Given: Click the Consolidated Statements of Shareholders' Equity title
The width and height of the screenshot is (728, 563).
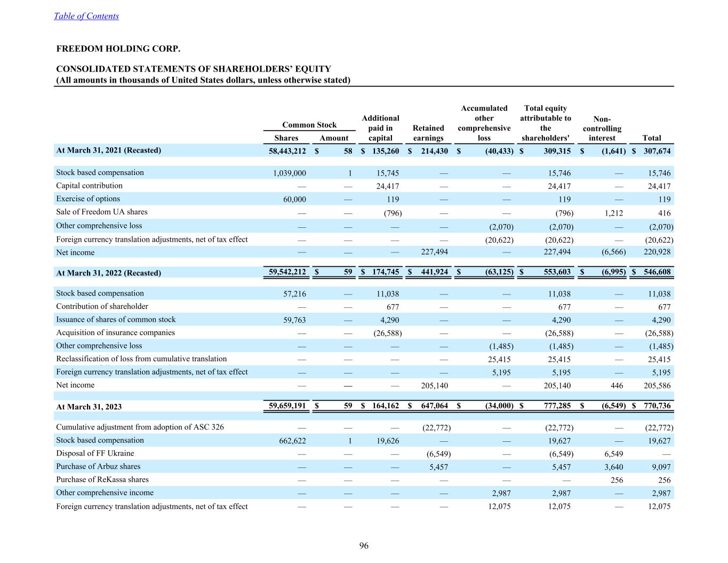Looking at the screenshot, I should pos(193,69).
